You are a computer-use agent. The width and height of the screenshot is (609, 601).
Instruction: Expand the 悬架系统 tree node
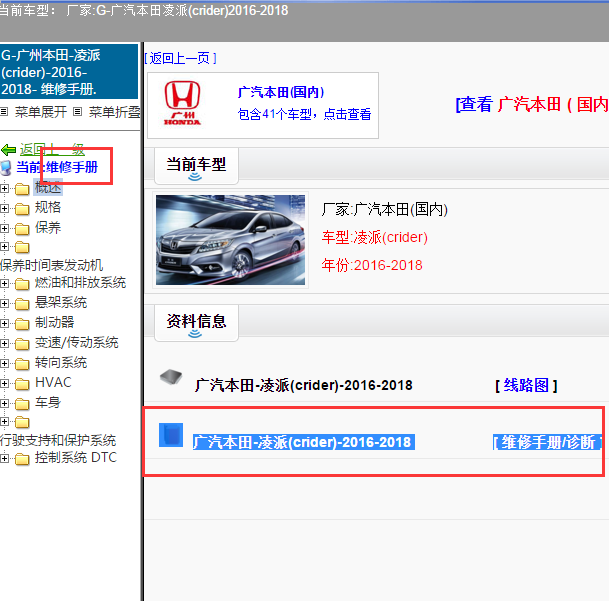point(4,303)
